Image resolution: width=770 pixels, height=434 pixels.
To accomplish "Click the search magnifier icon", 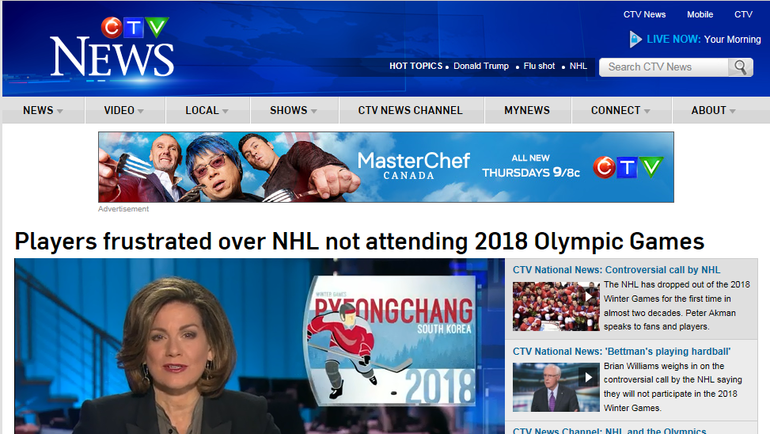I will pyautogui.click(x=740, y=67).
